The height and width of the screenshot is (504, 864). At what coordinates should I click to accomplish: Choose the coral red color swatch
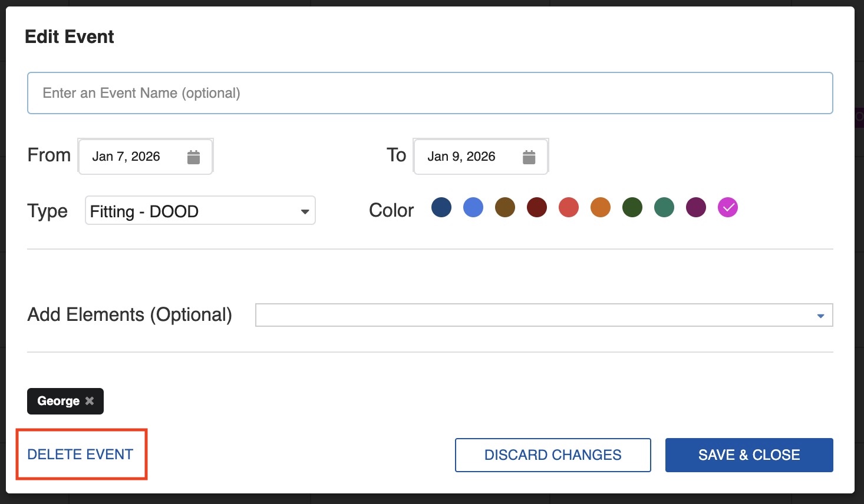(569, 207)
